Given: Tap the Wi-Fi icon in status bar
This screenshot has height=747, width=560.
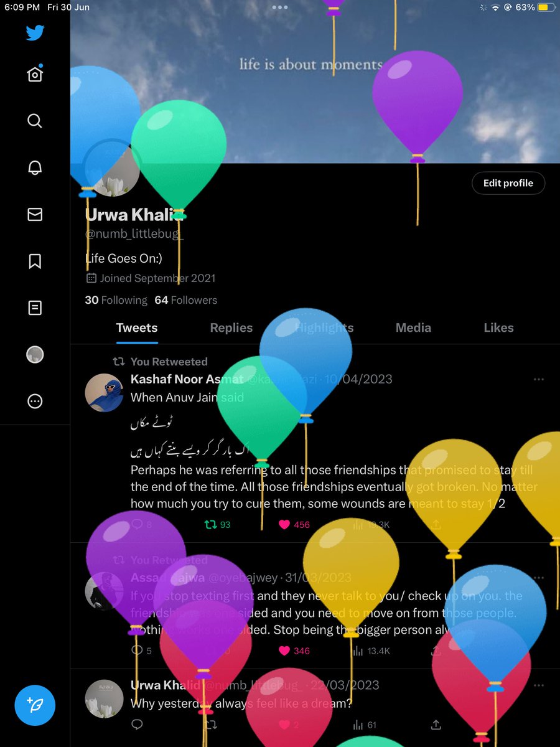Looking at the screenshot, I should (x=495, y=7).
